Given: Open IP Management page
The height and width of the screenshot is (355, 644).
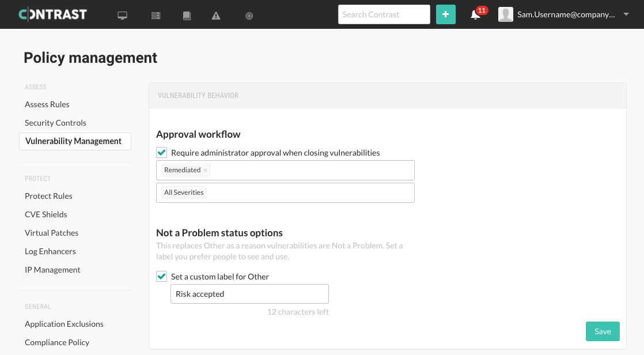Looking at the screenshot, I should [52, 270].
